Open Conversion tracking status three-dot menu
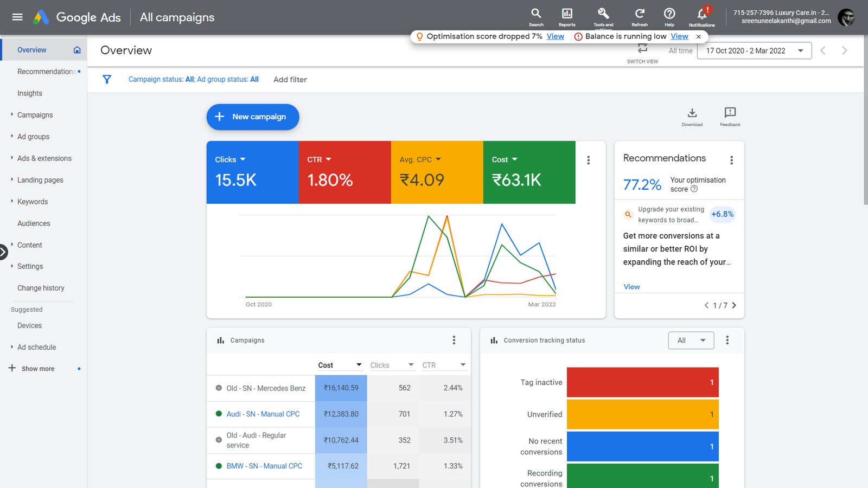The width and height of the screenshot is (868, 488). click(x=727, y=340)
